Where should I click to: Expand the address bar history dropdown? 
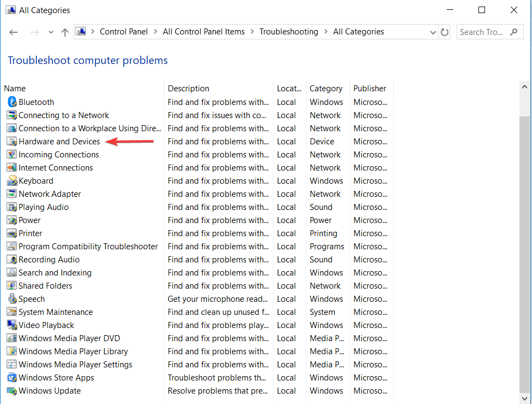point(433,32)
